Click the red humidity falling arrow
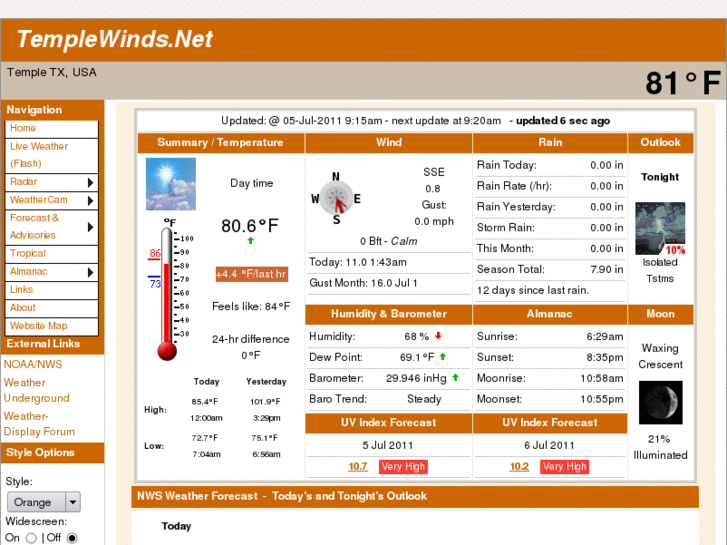 [438, 335]
